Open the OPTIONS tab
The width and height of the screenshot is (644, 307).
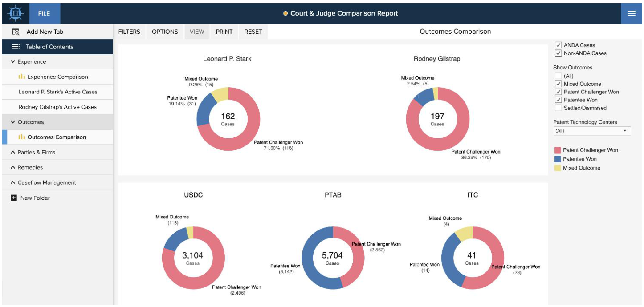[x=165, y=32]
